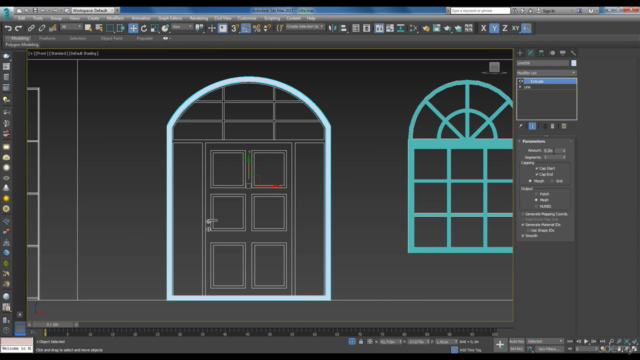The height and width of the screenshot is (360, 640).
Task: Click Sign In link
Action: click(x=549, y=11)
